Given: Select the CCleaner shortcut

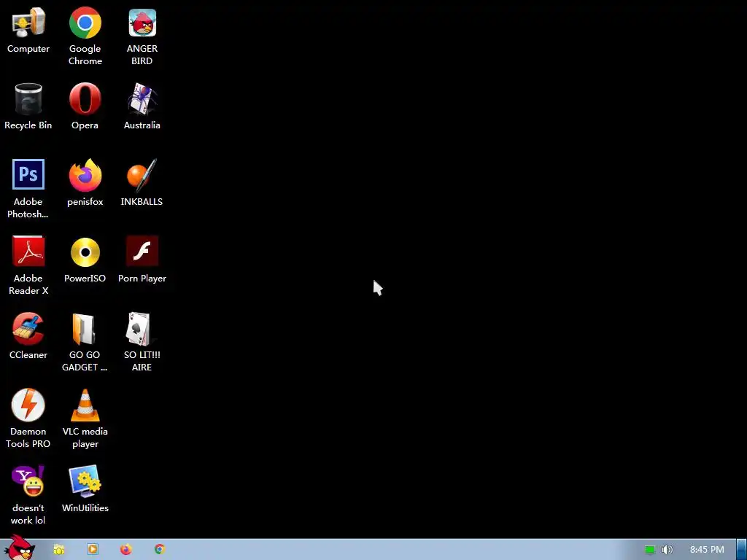Looking at the screenshot, I should [x=28, y=336].
